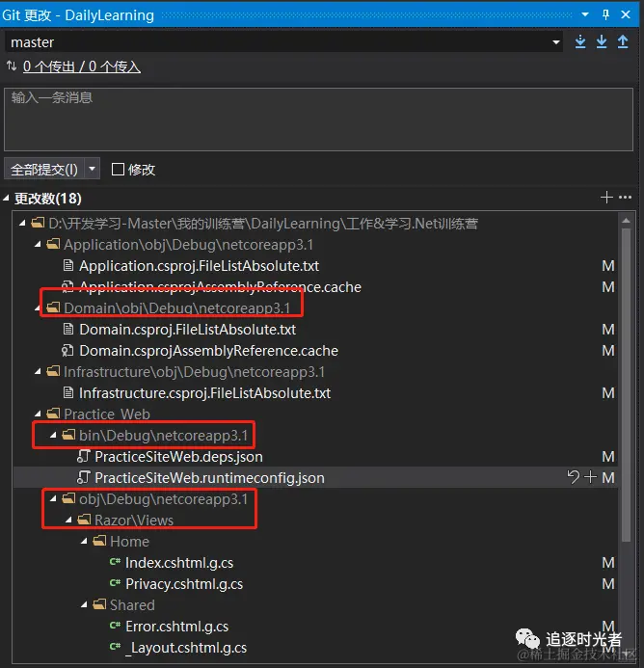Screen dimensions: 644x668
Task: Collapse the Infrastructure\obj\Debug folder node
Action: [38, 371]
